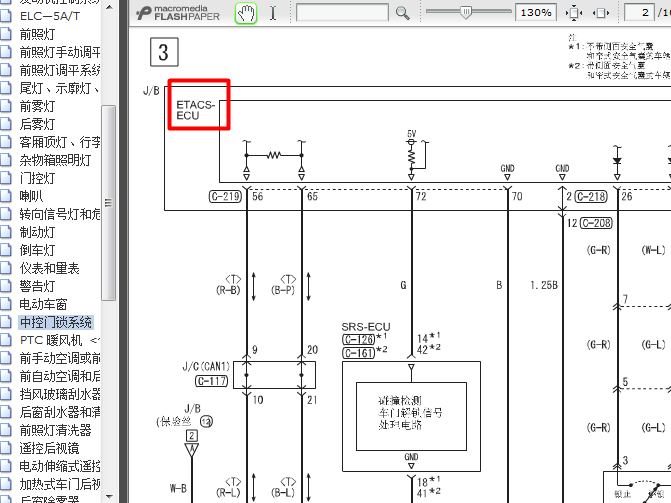Image resolution: width=671 pixels, height=503 pixels.
Task: Click the page icon beside 电动车窗
Action: 6,304
